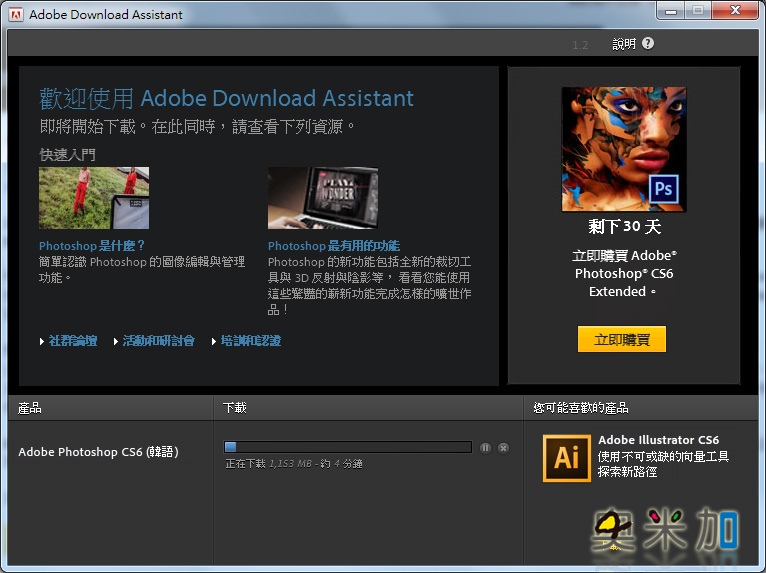This screenshot has width=766, height=573.
Task: Pause the Photoshop CS6 download
Action: click(485, 448)
